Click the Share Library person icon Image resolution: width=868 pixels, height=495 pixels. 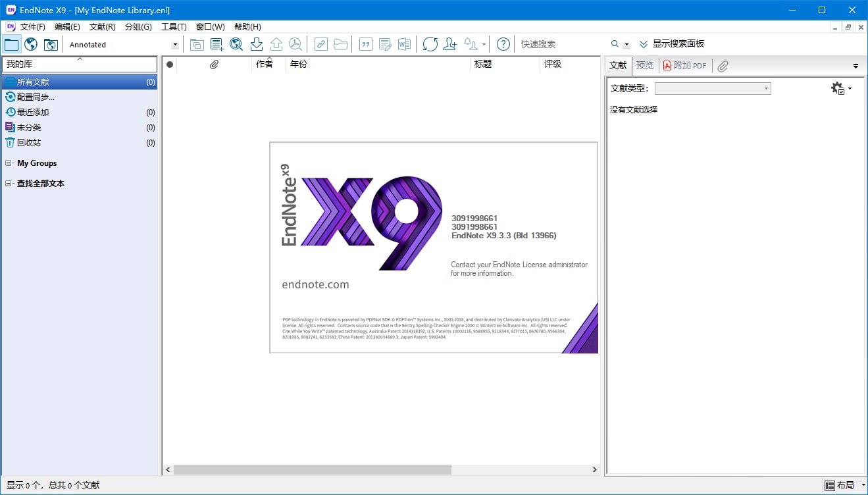point(449,44)
